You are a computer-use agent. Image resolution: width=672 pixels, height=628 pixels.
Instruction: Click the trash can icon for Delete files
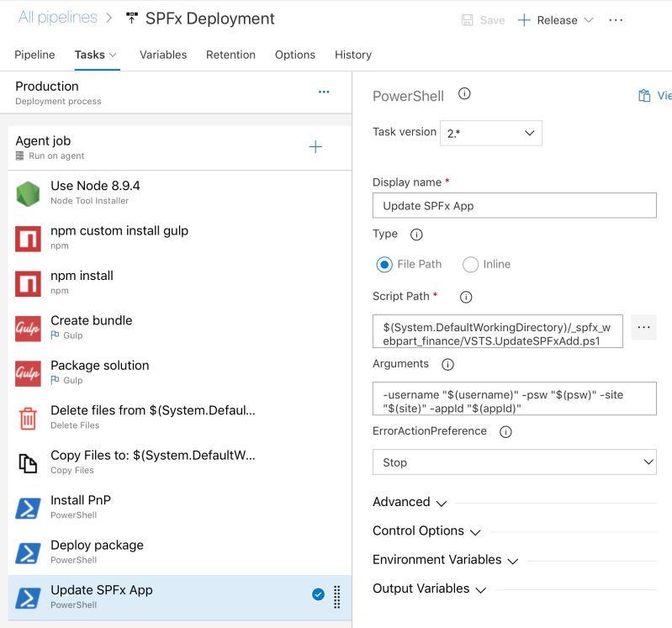28,418
